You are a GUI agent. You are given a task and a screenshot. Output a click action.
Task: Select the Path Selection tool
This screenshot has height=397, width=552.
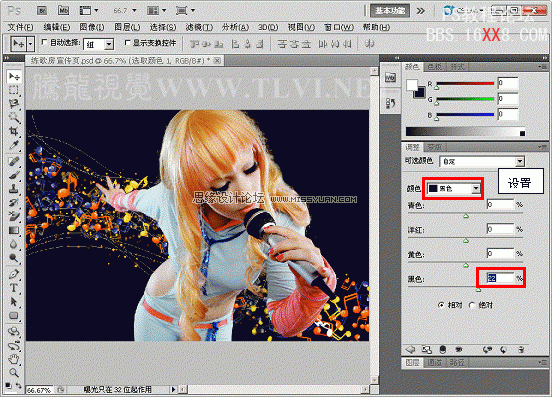14,302
